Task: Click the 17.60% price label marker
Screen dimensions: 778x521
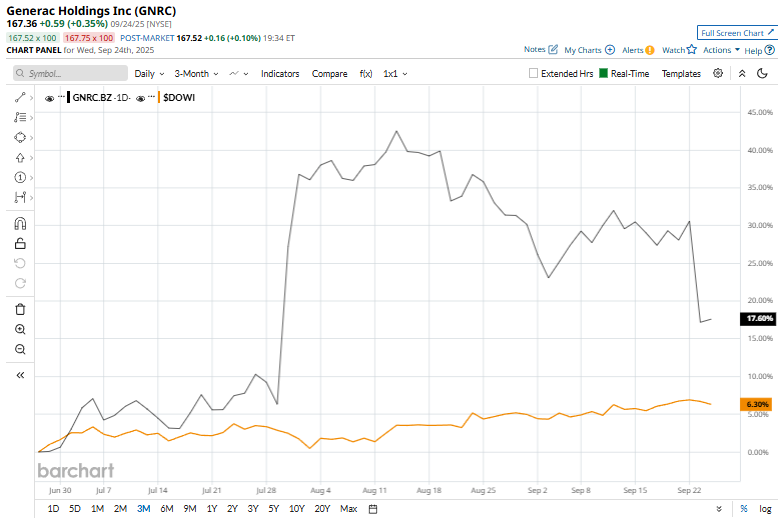Action: point(758,319)
